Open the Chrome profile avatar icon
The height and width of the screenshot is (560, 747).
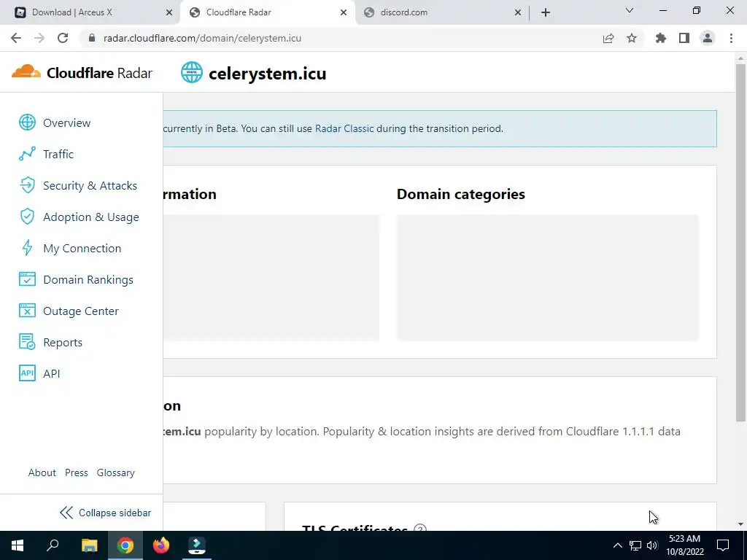point(708,38)
